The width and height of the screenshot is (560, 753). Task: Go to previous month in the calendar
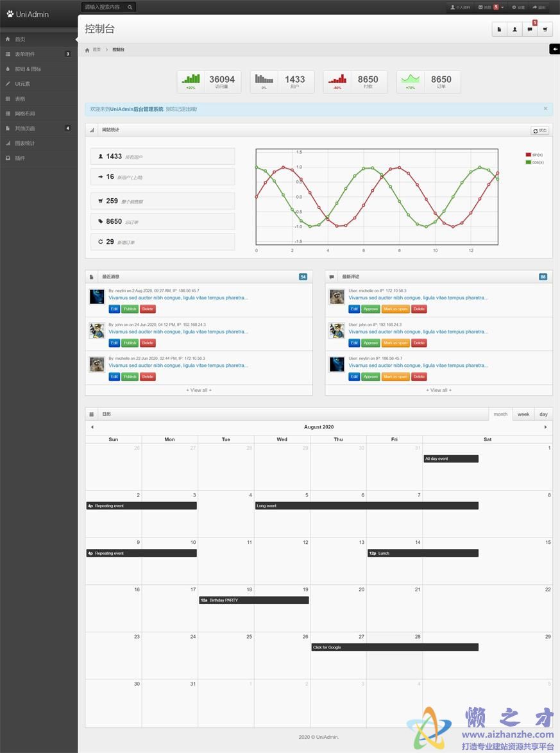coord(92,427)
